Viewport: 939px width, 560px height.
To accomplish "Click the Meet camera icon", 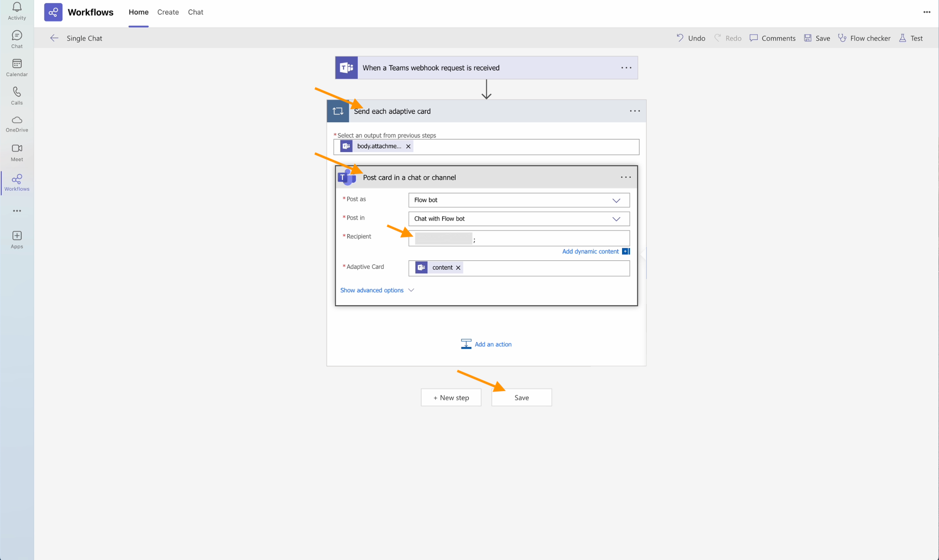I will (17, 149).
